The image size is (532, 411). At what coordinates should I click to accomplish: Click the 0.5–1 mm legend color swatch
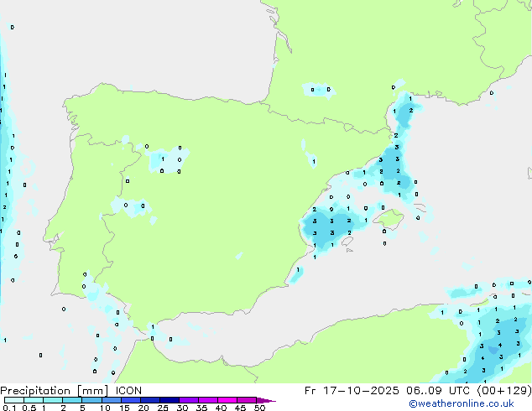coord(34,400)
